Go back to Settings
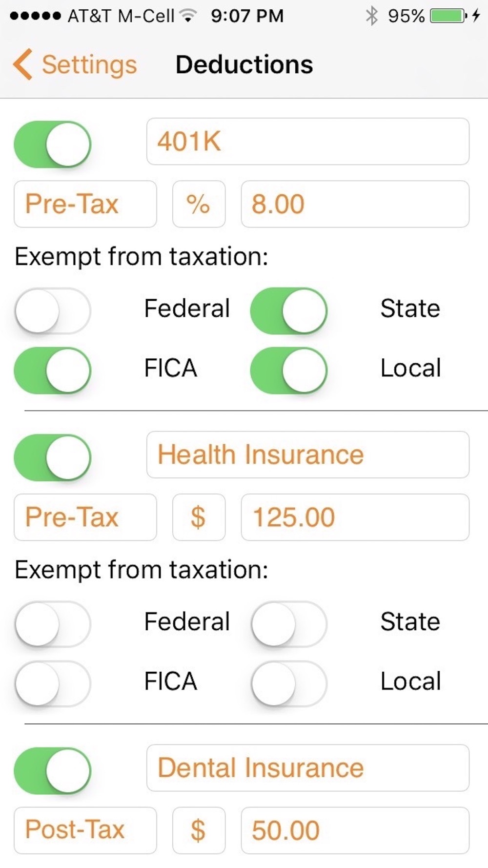488x868 pixels. [89, 64]
